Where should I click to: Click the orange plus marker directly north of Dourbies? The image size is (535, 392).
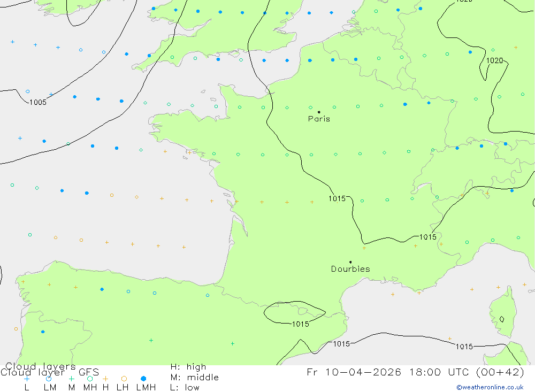tap(364, 248)
